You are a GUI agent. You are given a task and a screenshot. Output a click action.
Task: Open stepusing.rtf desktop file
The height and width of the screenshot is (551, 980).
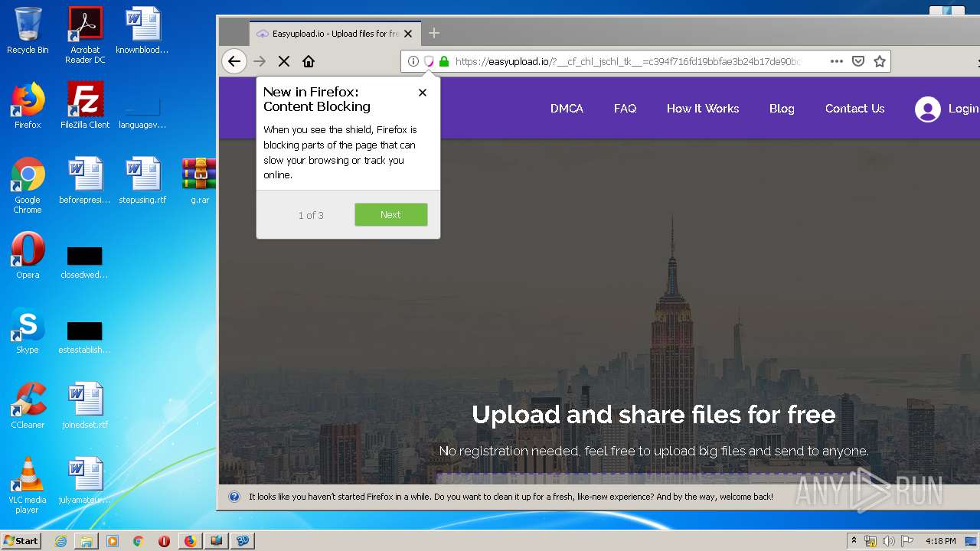coord(142,181)
